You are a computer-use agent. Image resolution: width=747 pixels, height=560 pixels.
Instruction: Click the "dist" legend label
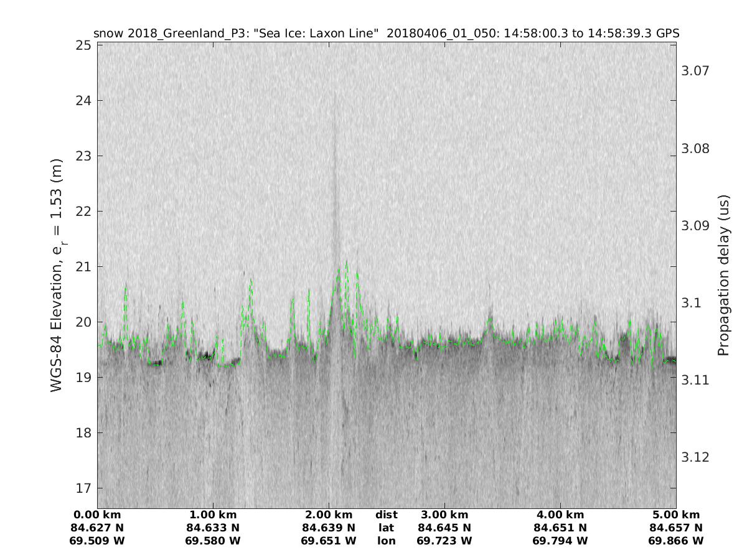coord(387,515)
